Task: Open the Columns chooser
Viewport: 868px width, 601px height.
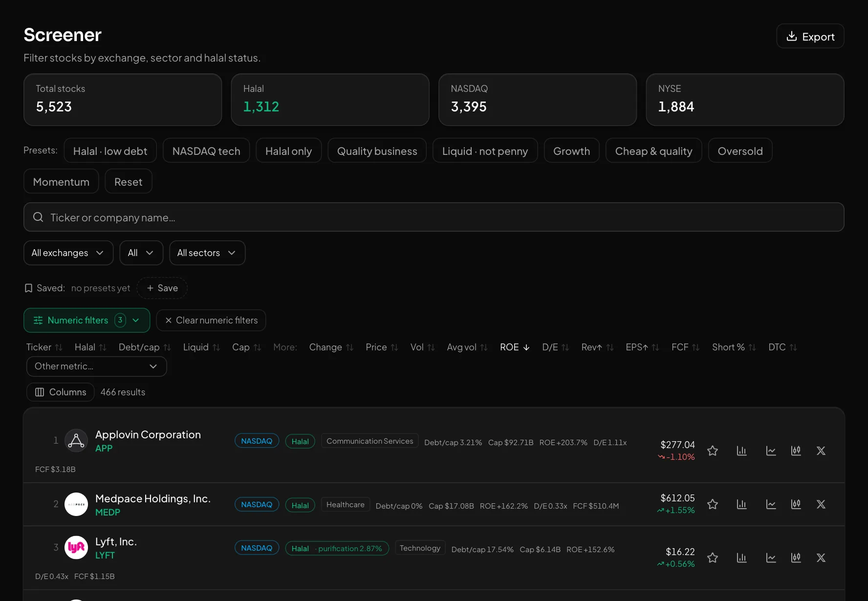Action: click(x=61, y=392)
